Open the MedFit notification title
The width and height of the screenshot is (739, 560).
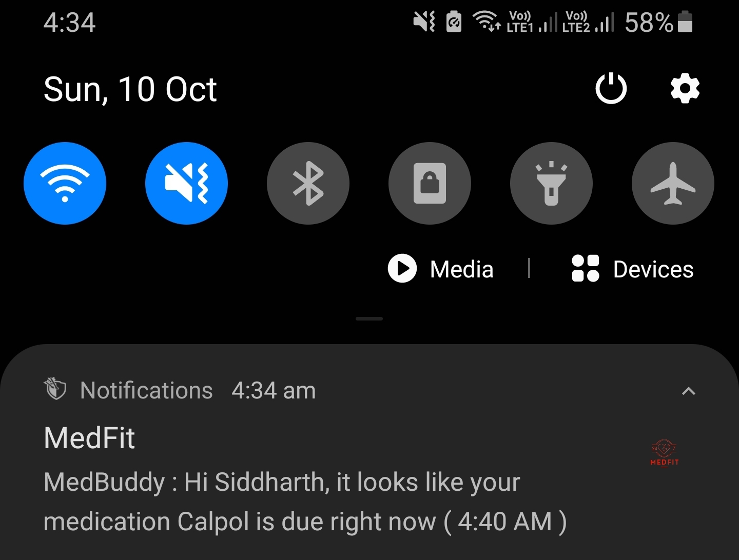(x=89, y=438)
